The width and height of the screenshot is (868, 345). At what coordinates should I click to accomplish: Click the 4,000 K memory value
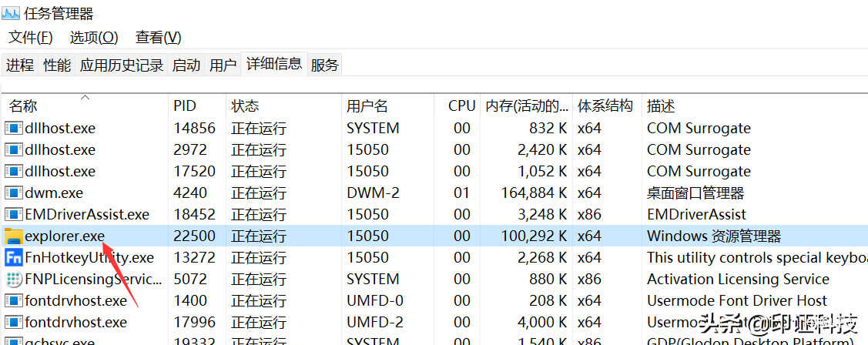coord(541,323)
